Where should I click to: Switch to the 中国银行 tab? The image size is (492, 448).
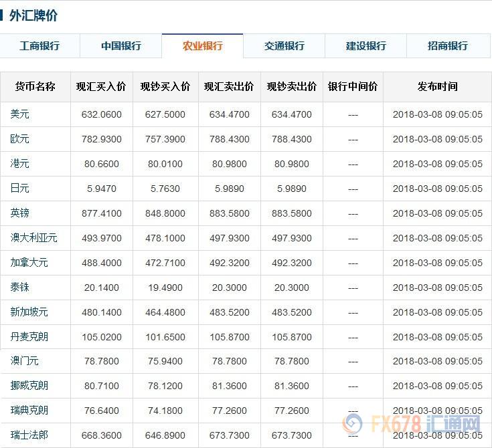point(121,45)
